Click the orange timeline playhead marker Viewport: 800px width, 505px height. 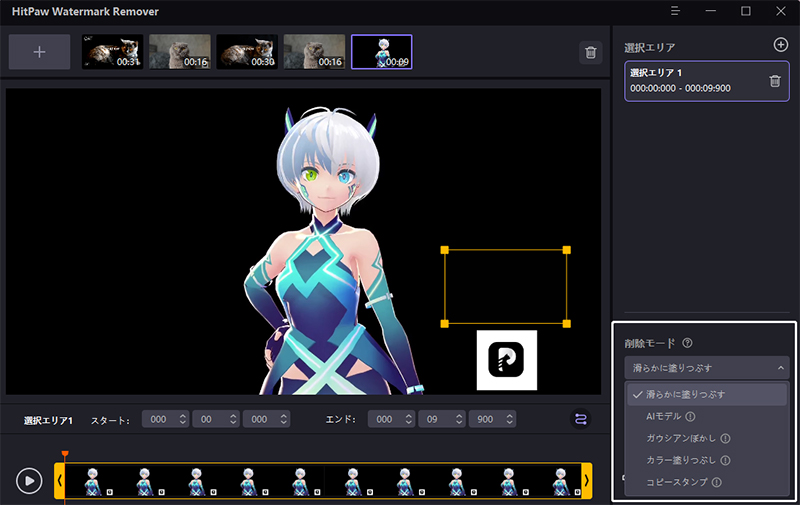pos(65,455)
